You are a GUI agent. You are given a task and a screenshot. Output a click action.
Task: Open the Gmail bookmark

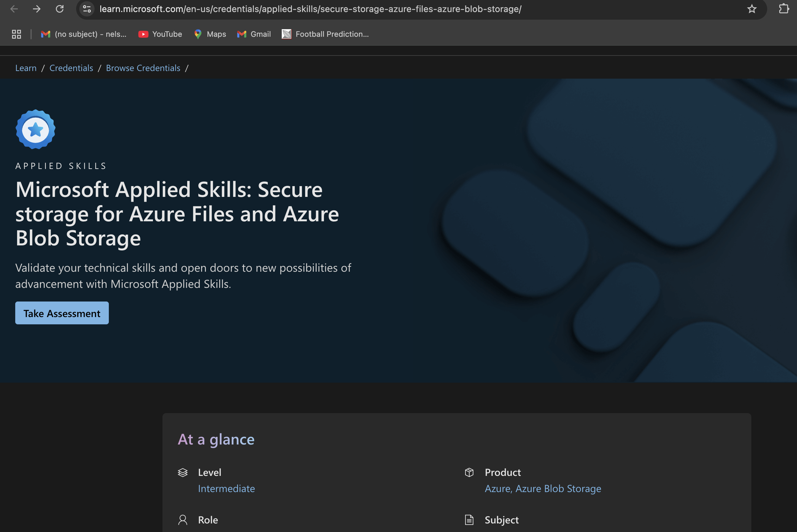pos(254,34)
